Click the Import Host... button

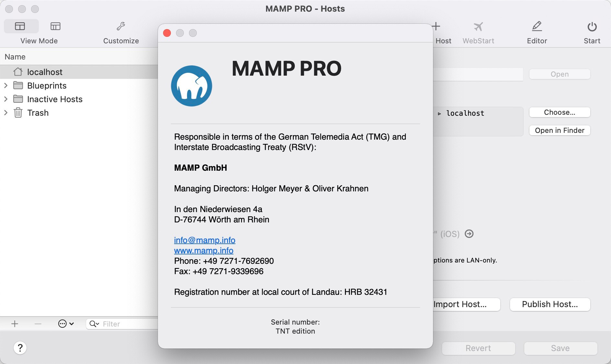click(467, 304)
